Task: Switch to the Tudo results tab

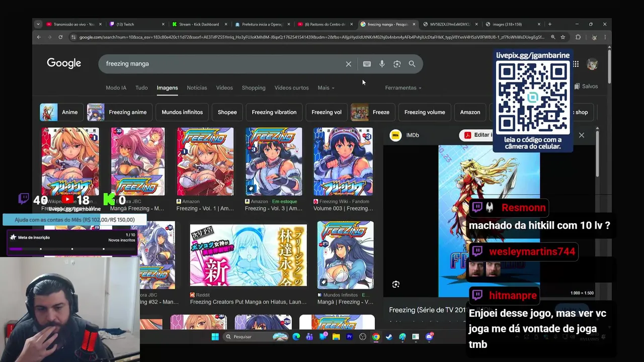Action: point(141,88)
